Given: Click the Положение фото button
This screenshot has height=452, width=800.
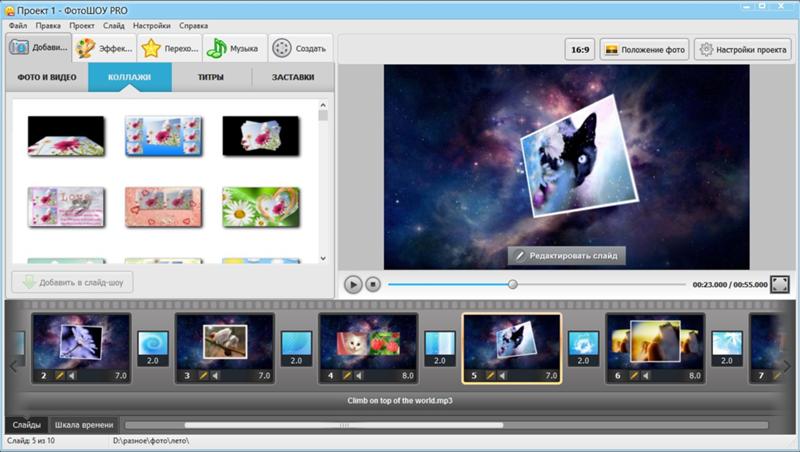Looking at the screenshot, I should pos(644,49).
